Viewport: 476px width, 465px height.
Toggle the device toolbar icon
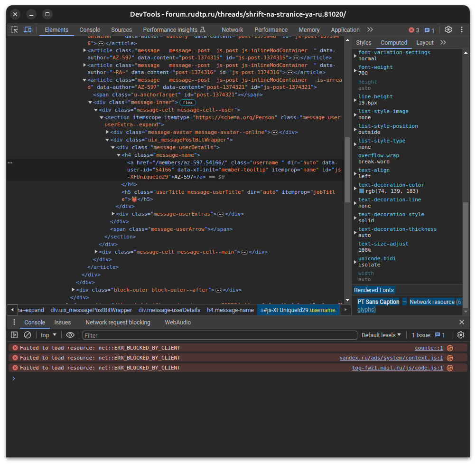[x=28, y=30]
